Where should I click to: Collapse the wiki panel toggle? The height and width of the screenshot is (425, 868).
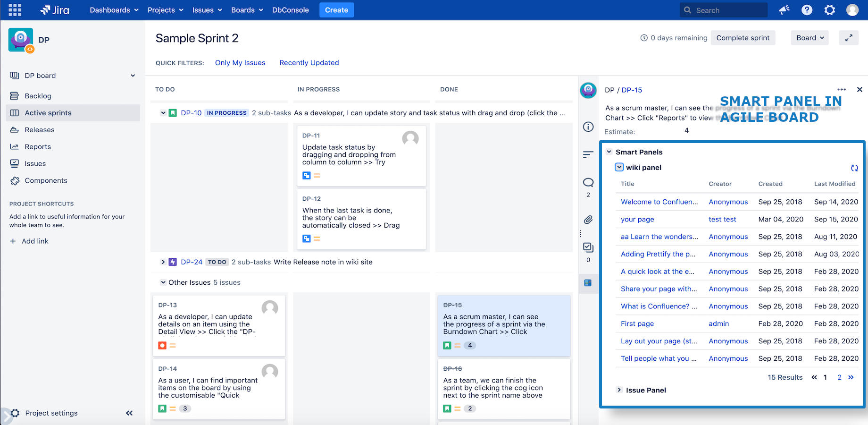[x=619, y=167]
